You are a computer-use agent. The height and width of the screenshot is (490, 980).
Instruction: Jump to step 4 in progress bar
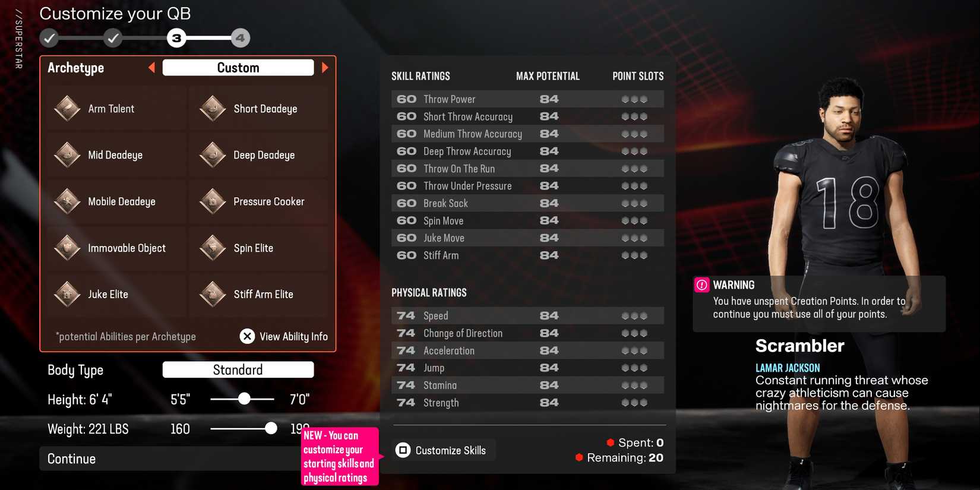click(x=240, y=38)
